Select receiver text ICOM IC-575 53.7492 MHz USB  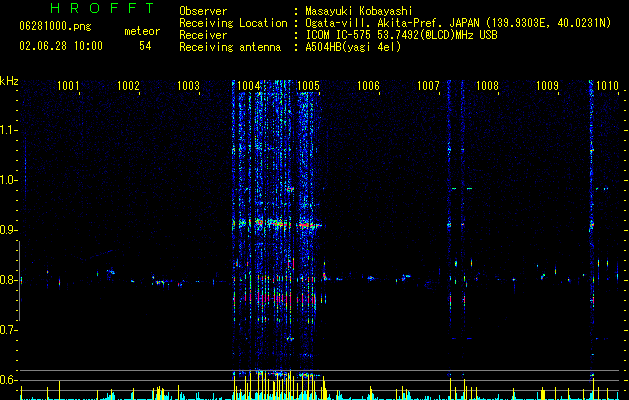(x=401, y=35)
